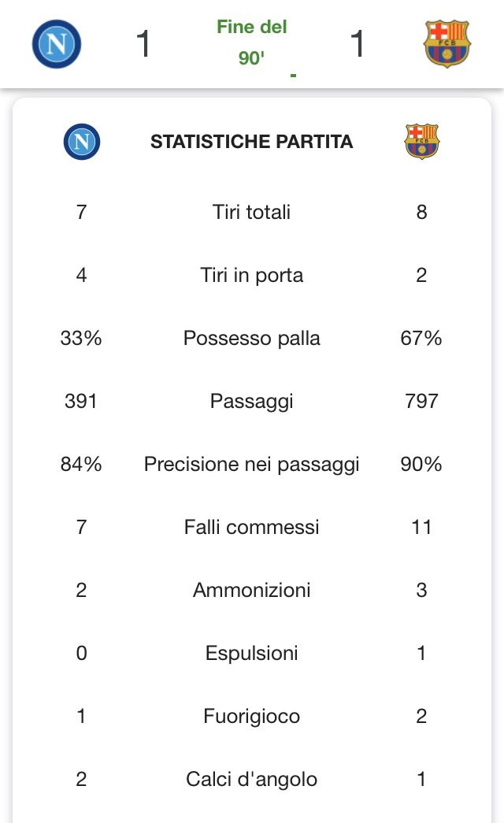Select the Fuorigioco stat label
Screen dimensions: 504x823
click(x=252, y=717)
